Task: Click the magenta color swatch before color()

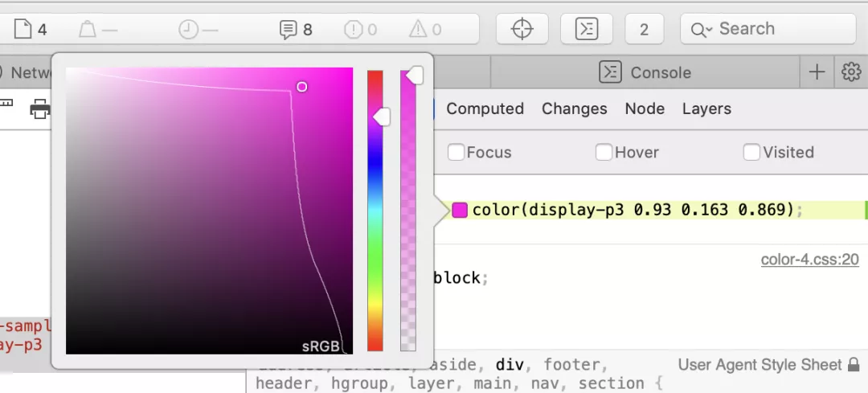Action: [460, 211]
